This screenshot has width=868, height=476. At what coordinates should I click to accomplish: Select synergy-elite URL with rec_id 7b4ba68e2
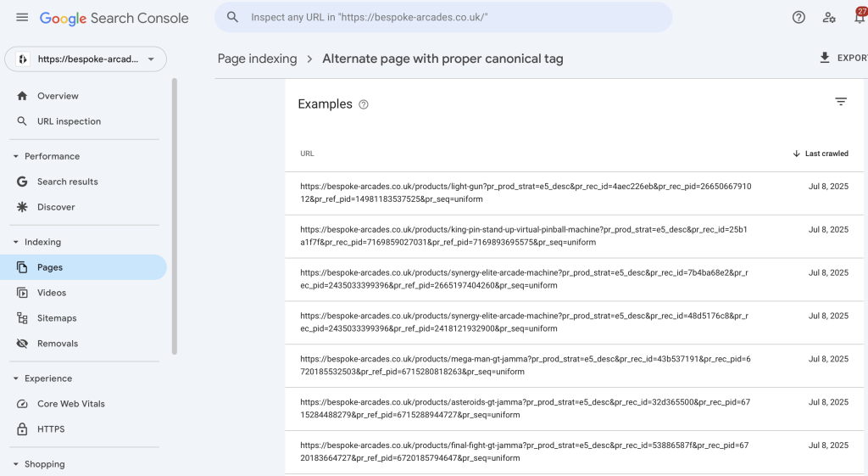point(574,279)
